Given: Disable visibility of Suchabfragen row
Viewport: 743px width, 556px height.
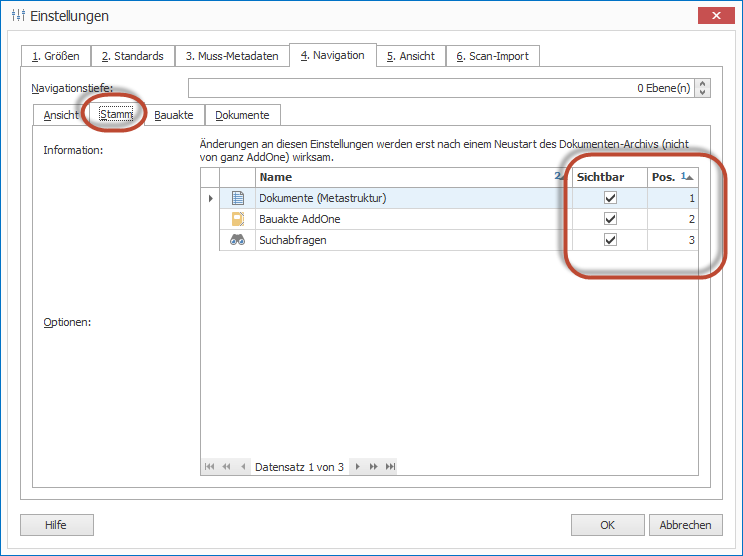Looking at the screenshot, I should click(610, 240).
